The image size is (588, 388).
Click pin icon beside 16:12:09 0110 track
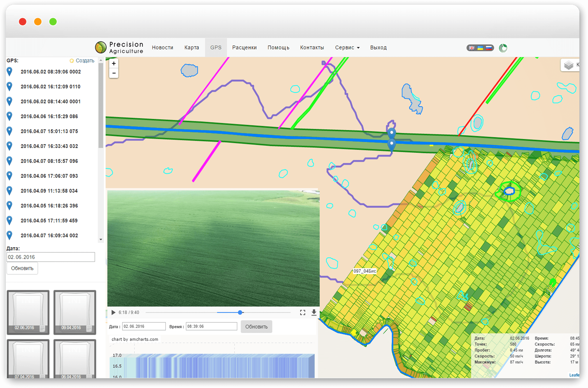click(10, 87)
